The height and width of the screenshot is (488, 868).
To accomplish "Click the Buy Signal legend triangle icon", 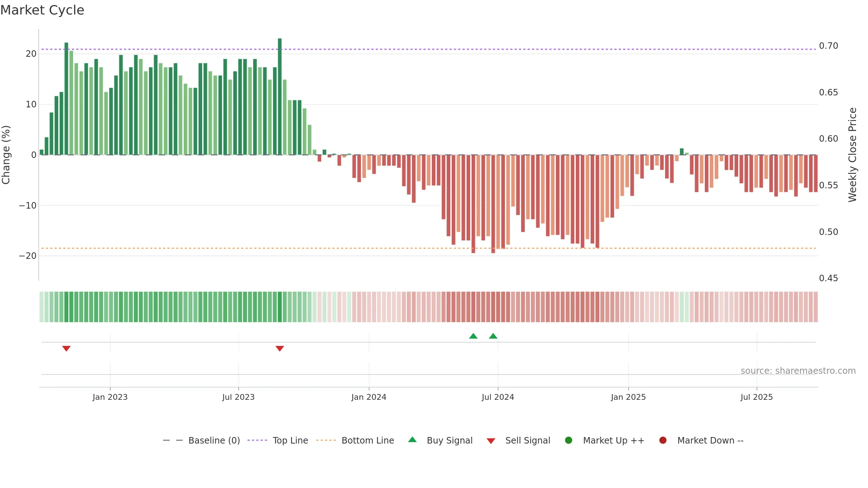I will [412, 440].
